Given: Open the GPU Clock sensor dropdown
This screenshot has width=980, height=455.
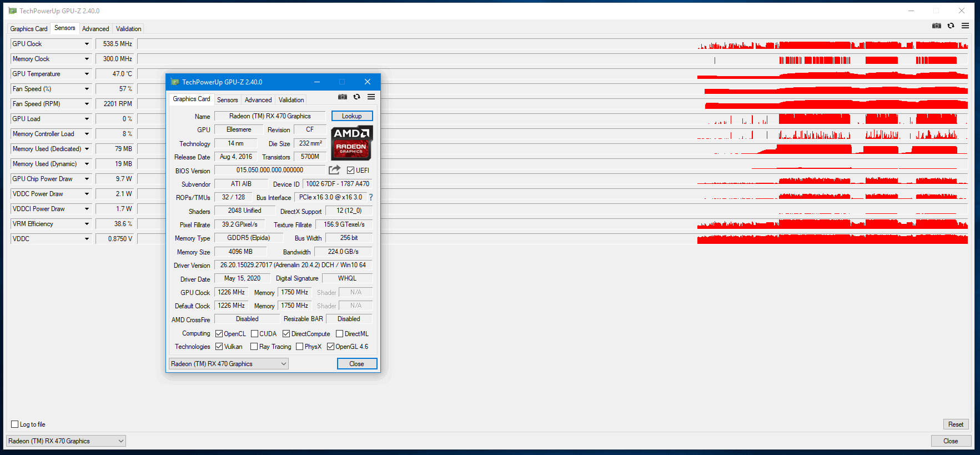Looking at the screenshot, I should tap(87, 44).
